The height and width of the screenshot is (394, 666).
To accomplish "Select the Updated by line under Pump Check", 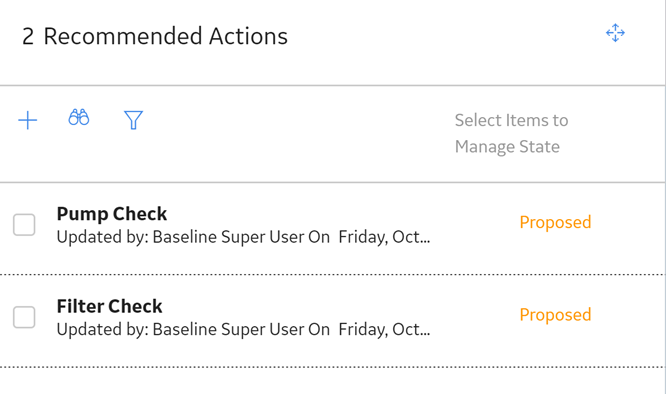I will [x=243, y=237].
